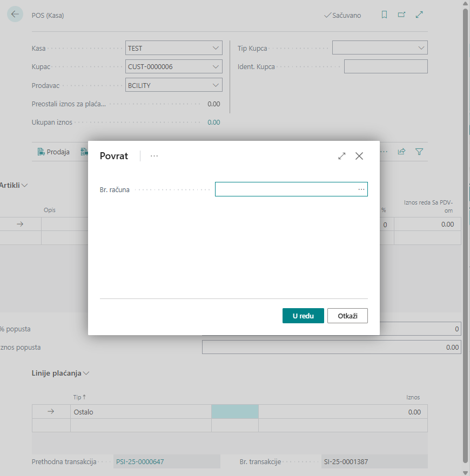
Task: Click the back arrow on POS page
Action: coord(15,15)
